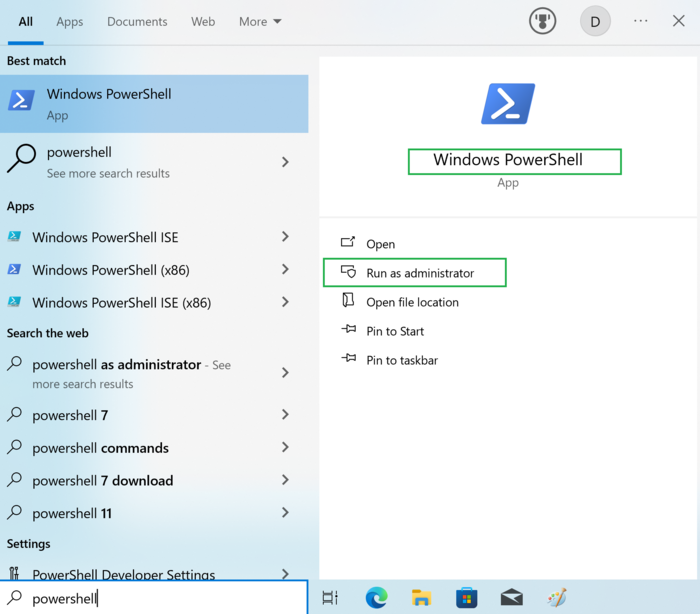Expand the 'powershell 11' chevron
This screenshot has width=700, height=614.
(x=285, y=512)
